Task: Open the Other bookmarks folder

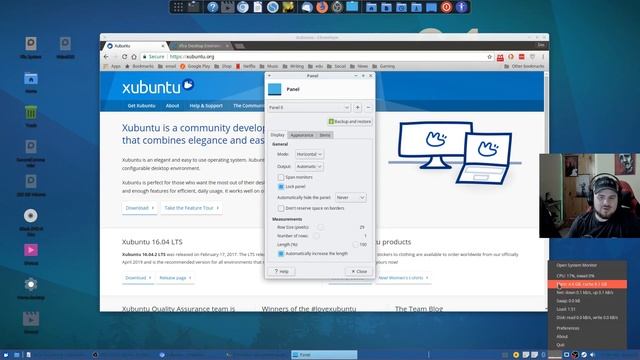Action: coord(524,66)
